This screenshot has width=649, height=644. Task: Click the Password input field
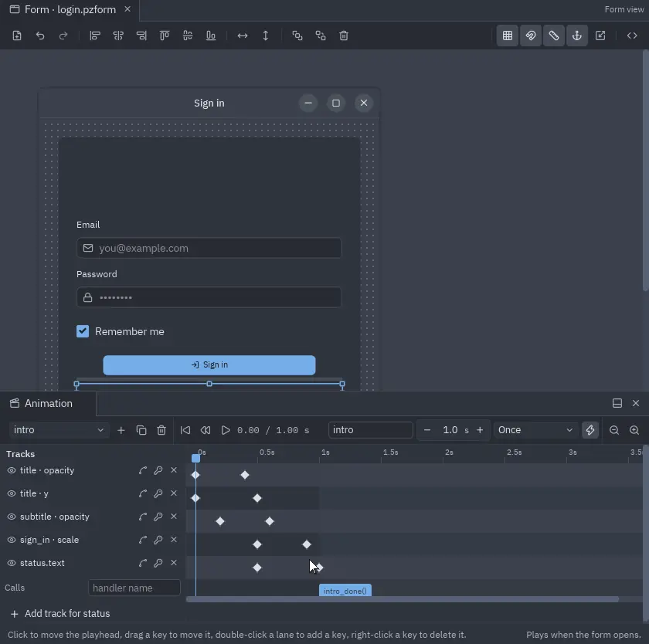[209, 297]
